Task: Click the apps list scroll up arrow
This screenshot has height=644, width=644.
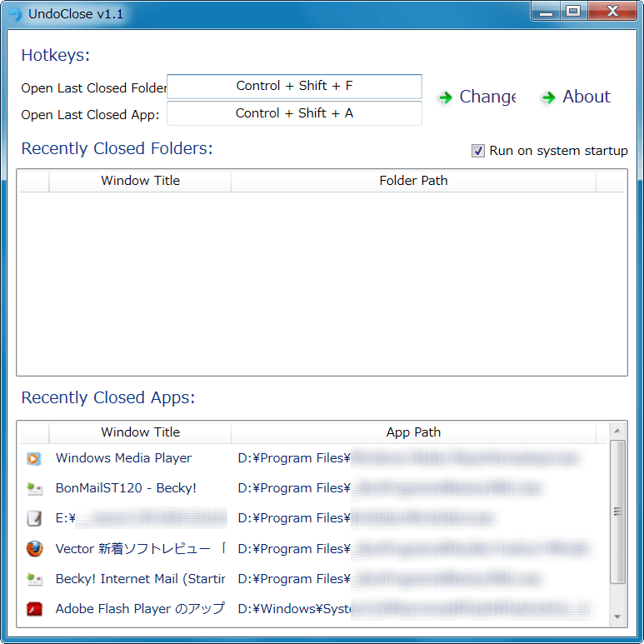Action: 617,431
